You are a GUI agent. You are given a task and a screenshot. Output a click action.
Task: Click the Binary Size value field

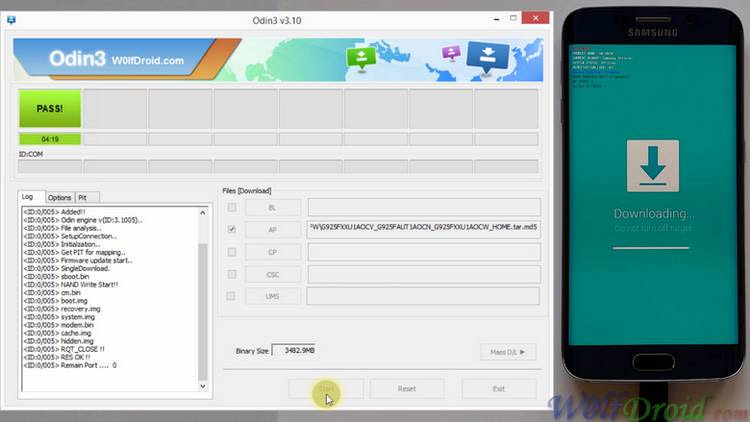294,350
